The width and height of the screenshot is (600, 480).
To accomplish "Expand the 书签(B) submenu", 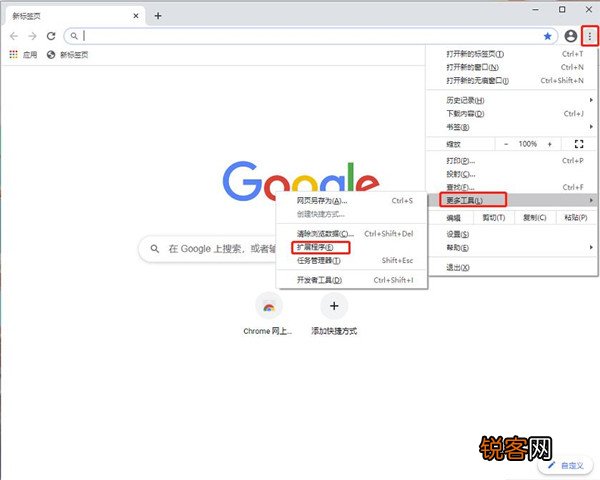I will coord(512,127).
